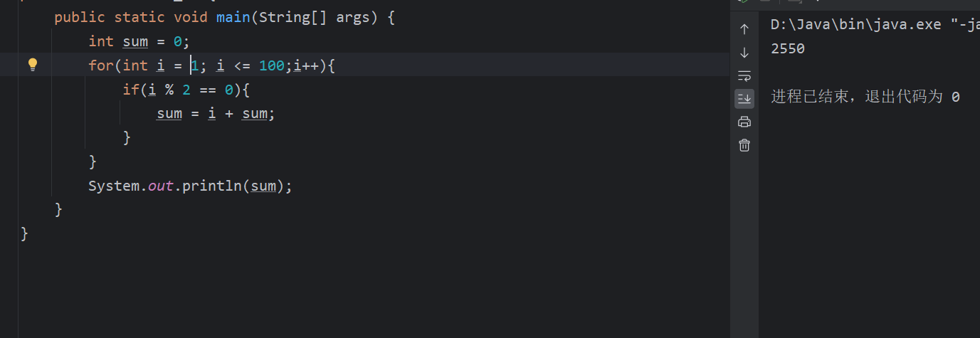The height and width of the screenshot is (338, 980).
Task: Click the i++ increment expression
Action: pyautogui.click(x=306, y=65)
